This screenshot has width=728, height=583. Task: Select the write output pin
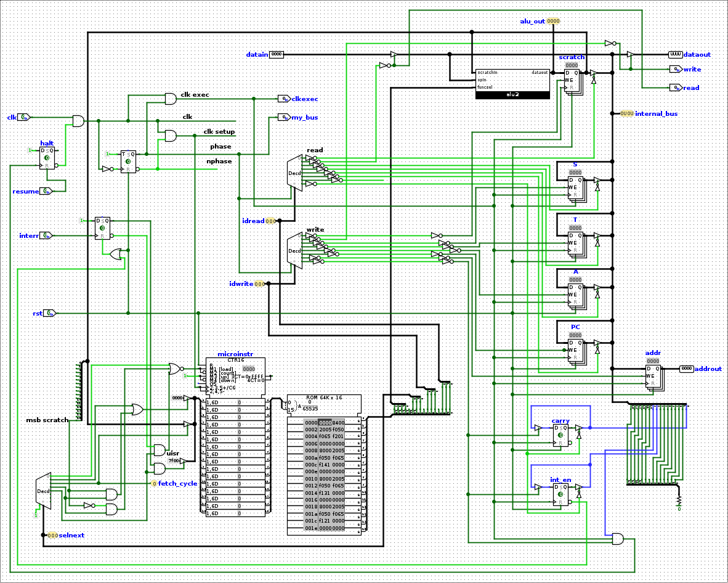point(675,69)
